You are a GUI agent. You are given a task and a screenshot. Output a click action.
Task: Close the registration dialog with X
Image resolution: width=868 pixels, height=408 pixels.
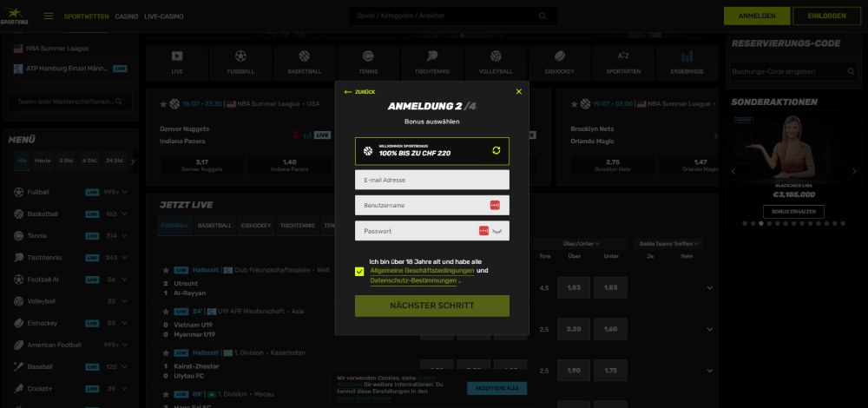(x=519, y=91)
